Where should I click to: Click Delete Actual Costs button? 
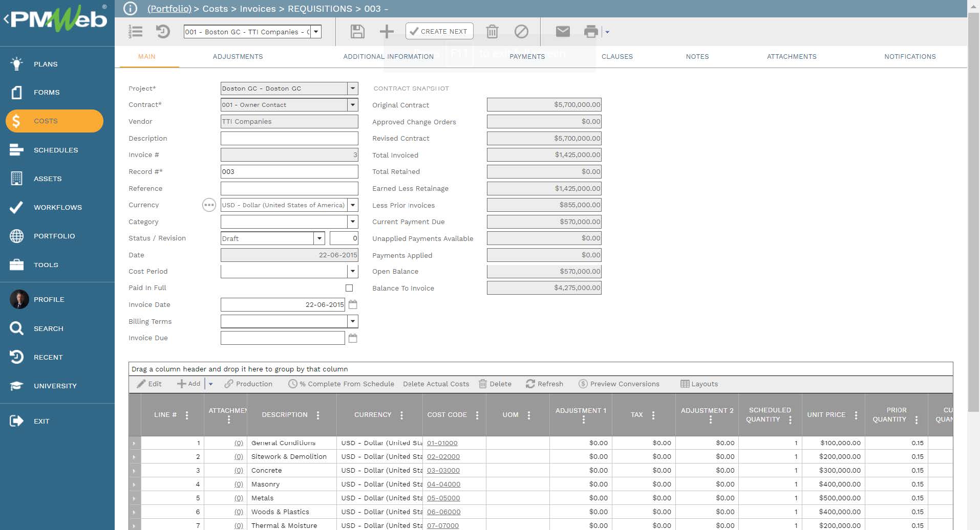(x=436, y=384)
